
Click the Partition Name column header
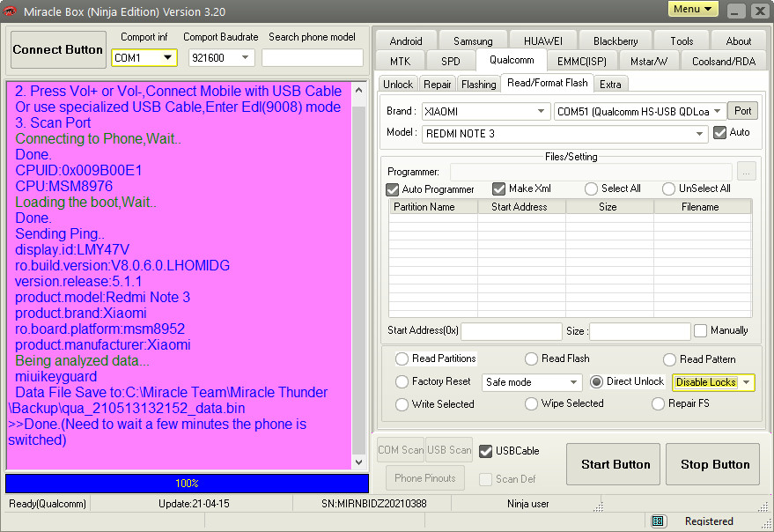click(x=433, y=207)
